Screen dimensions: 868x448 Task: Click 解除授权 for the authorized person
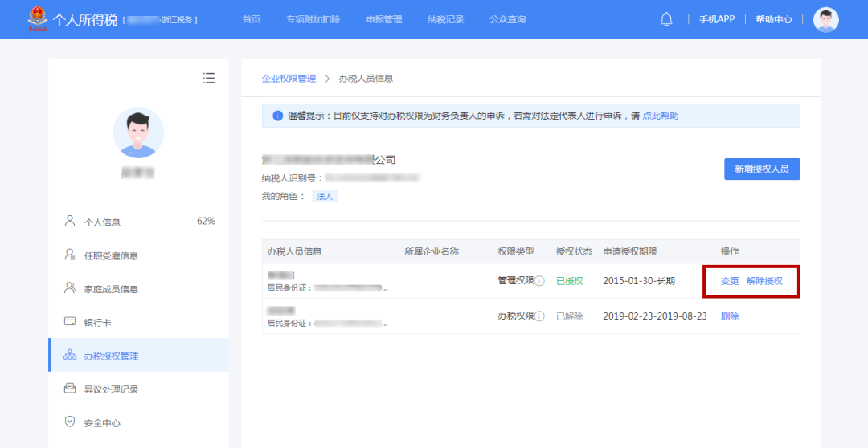click(x=764, y=281)
